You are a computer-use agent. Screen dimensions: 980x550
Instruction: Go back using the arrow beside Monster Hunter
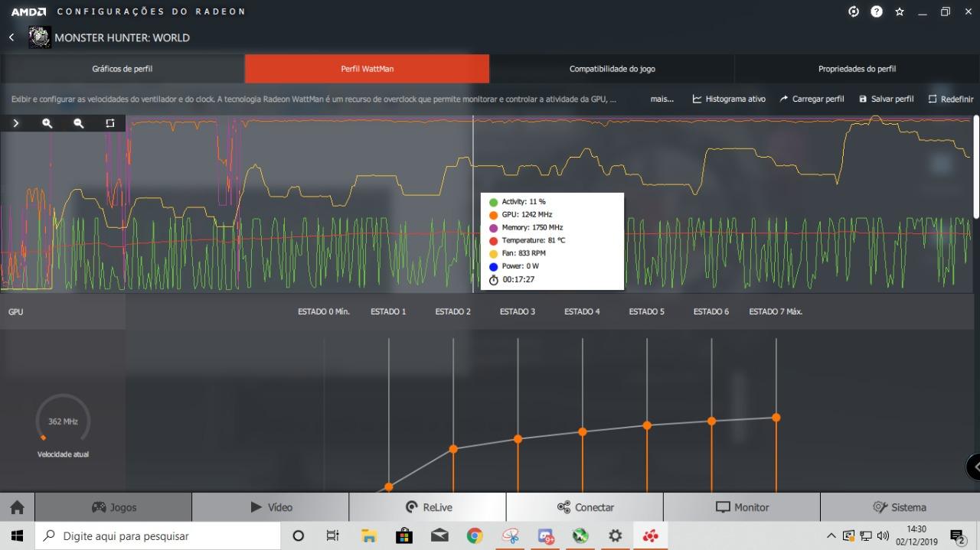11,37
